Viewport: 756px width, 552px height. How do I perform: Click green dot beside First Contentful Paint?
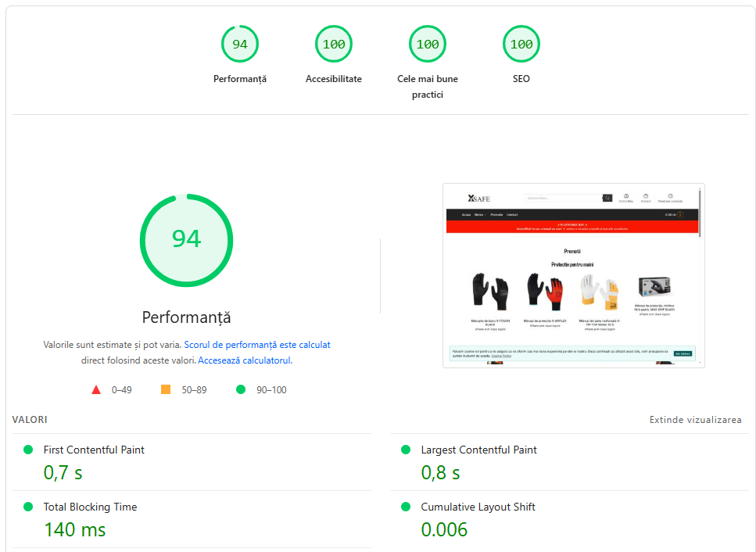28,450
